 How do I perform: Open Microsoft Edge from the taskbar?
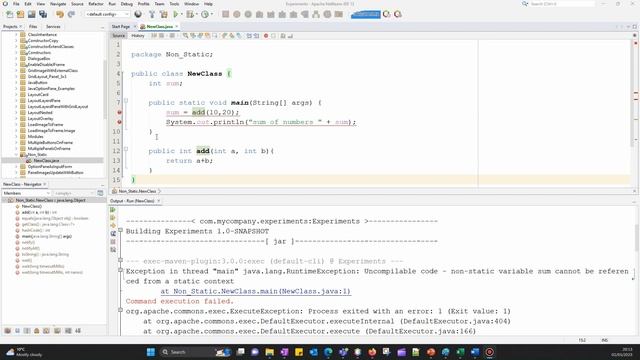(x=328, y=352)
